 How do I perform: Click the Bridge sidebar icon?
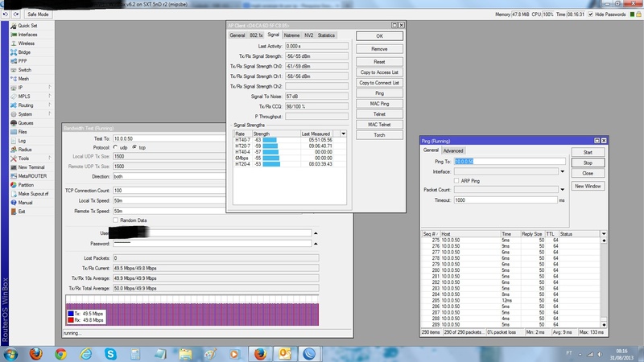click(x=13, y=52)
